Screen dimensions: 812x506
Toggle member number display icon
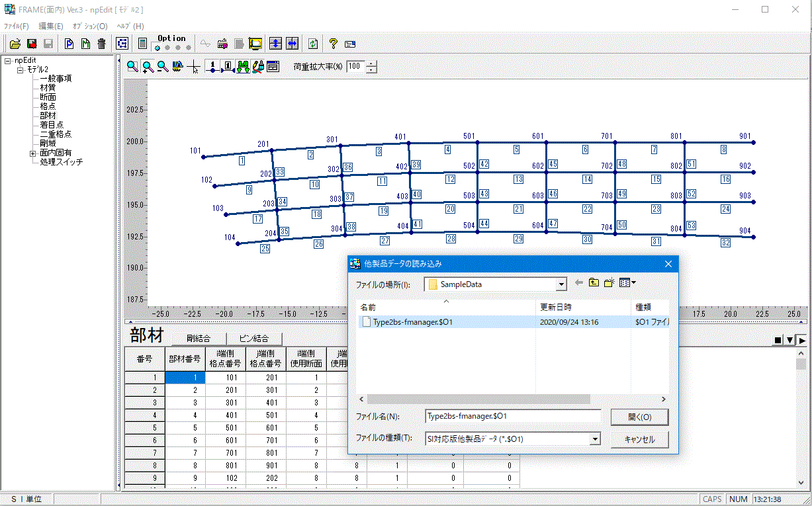[x=228, y=66]
